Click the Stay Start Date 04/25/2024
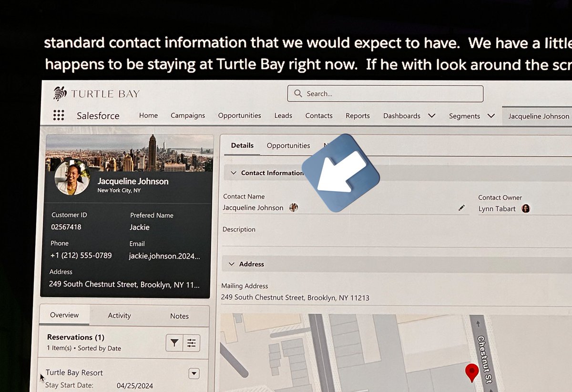Image resolution: width=572 pixels, height=392 pixels. 135,386
